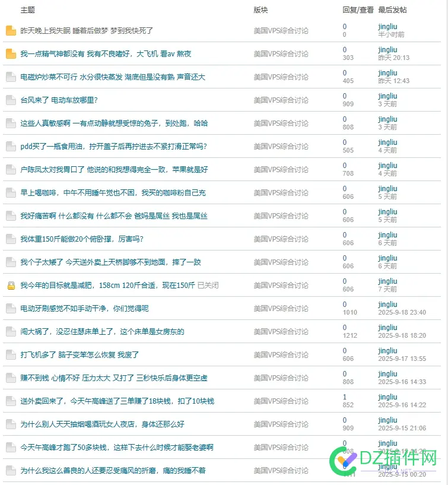The width and height of the screenshot is (448, 485).
Task: Click view count '1212' in '闯大祸了' row
Action: 349,335
